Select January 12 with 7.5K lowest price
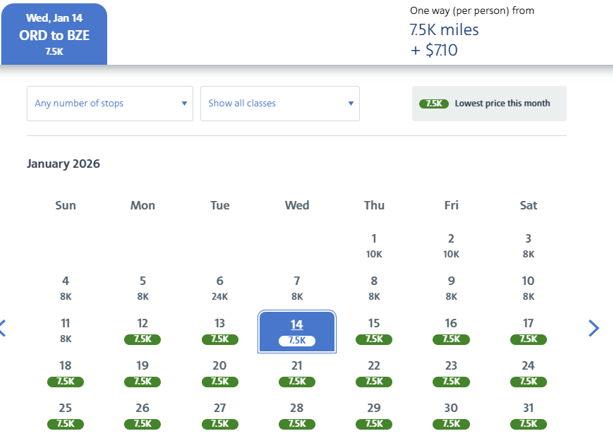The height and width of the screenshot is (442, 613). [x=143, y=331]
